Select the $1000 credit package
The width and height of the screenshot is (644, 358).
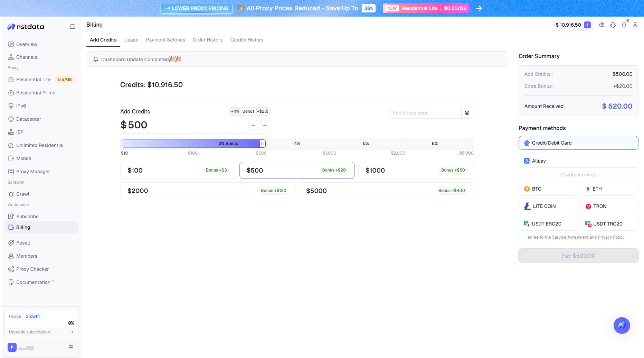point(416,171)
